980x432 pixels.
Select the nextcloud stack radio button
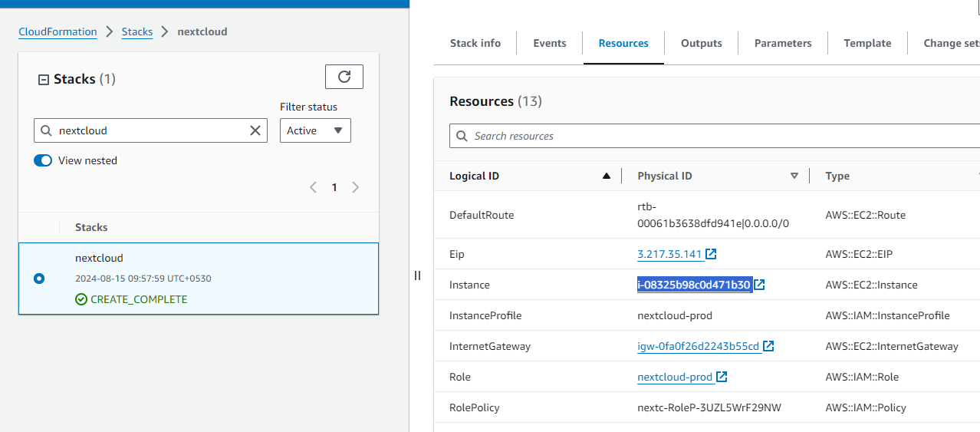click(39, 279)
